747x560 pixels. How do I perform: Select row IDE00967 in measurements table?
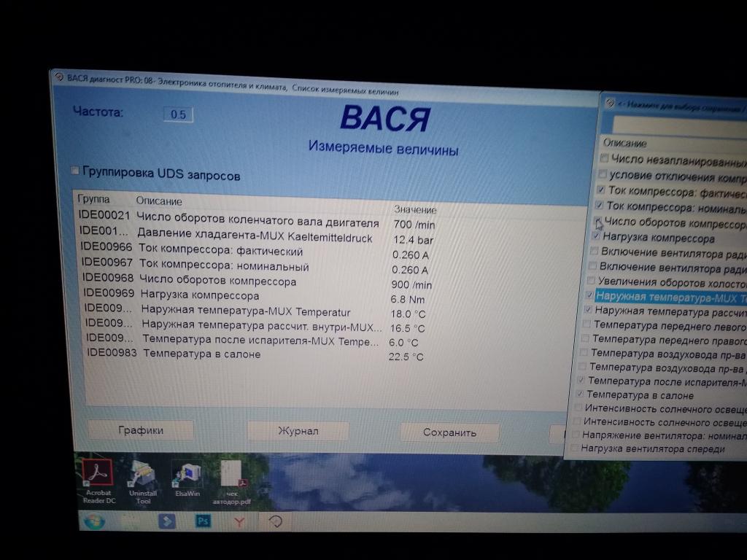pos(255,265)
